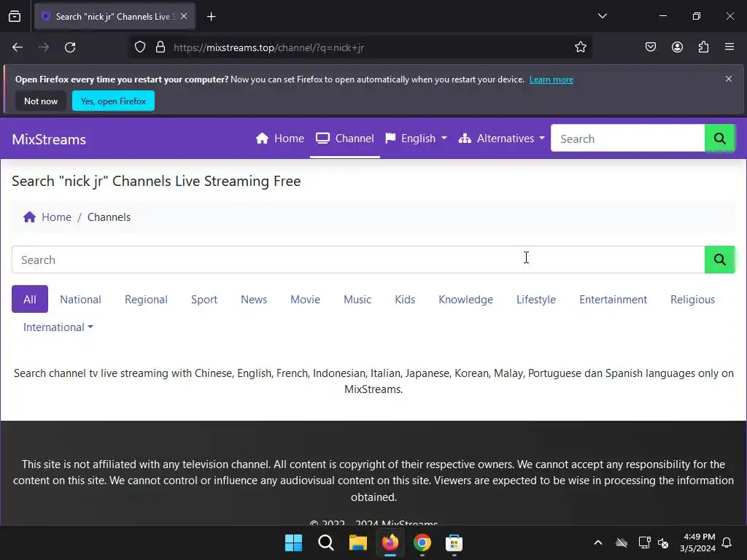
Task: Click the main channel Search field
Action: [x=358, y=260]
